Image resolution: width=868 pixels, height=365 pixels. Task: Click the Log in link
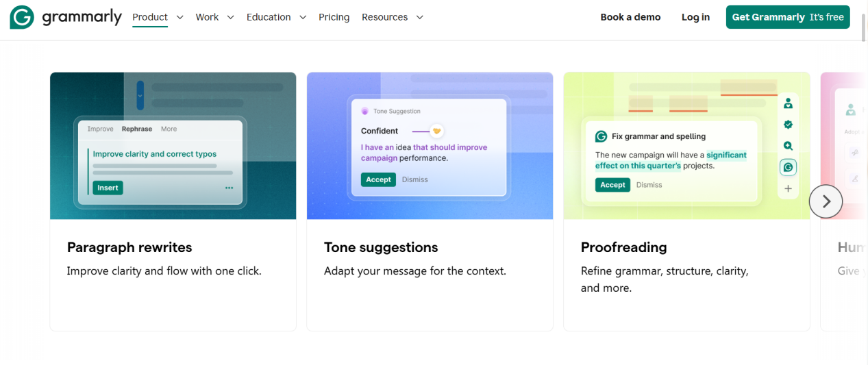tap(695, 17)
